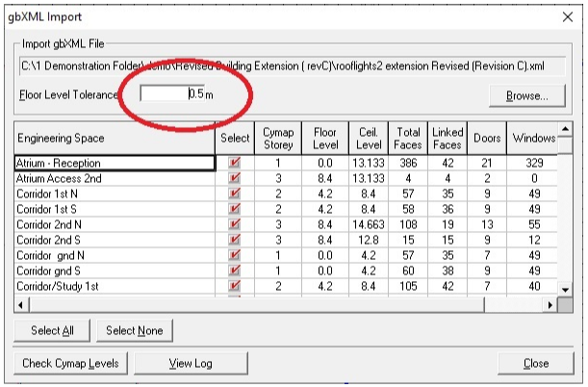
Task: Click the Cymap Storey column header
Action: (x=278, y=138)
